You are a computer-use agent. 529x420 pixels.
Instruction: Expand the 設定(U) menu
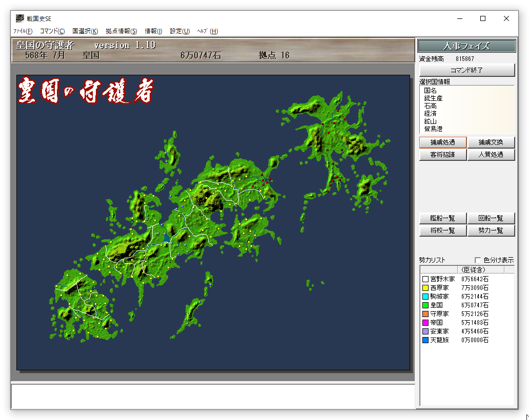[x=179, y=31]
